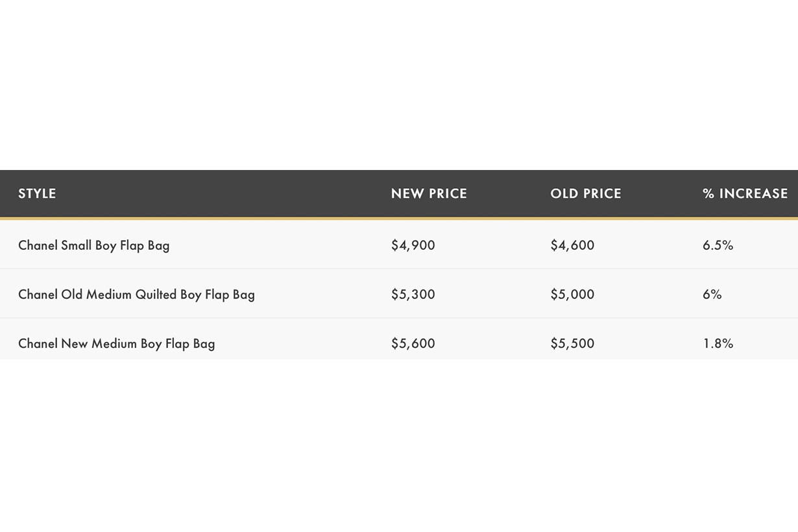
Task: Click the $5,300 new price cell
Action: click(413, 295)
